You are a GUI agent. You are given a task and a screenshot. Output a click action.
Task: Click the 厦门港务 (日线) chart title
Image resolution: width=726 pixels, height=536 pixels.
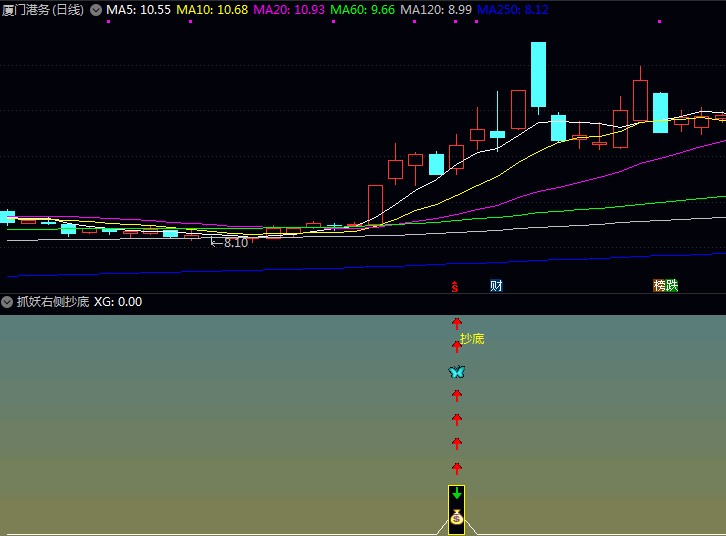coord(42,10)
